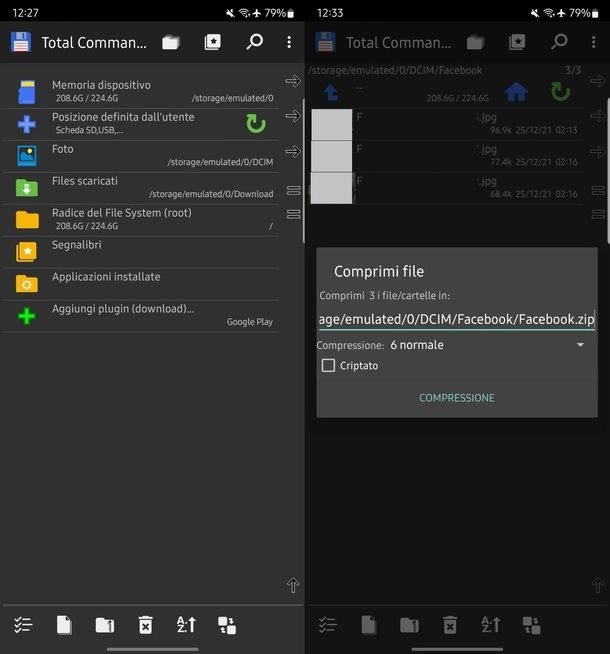Tap the dimmed A-Z sort icon on right bottom bar

tap(490, 625)
